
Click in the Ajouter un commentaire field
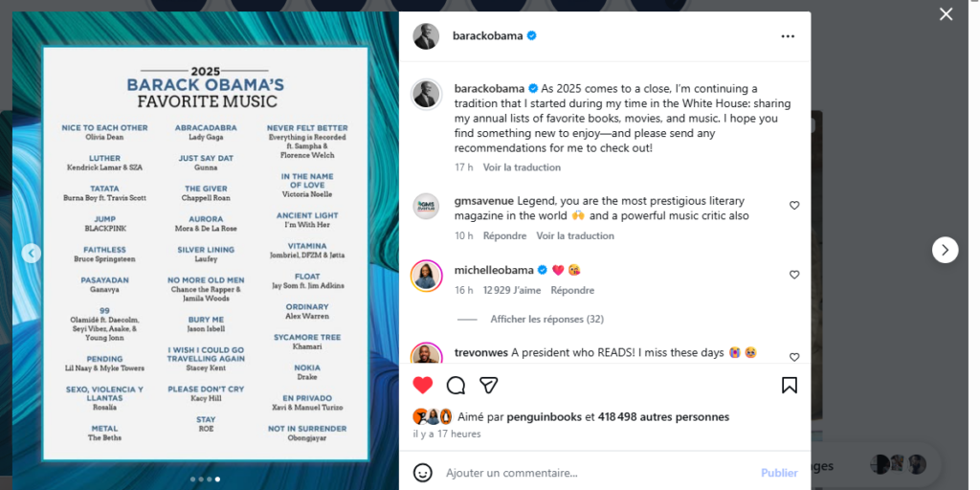(597, 473)
